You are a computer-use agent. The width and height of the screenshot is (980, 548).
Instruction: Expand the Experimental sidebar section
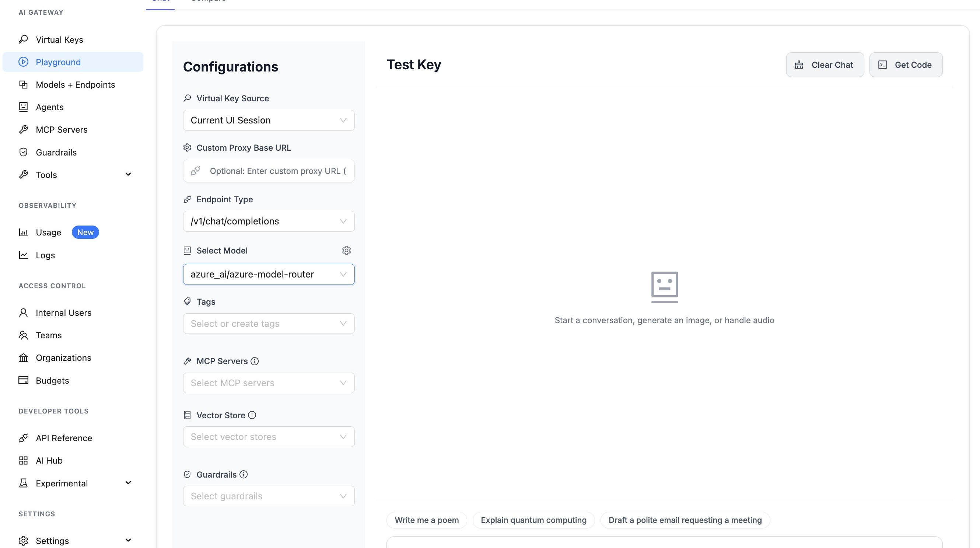coord(128,483)
